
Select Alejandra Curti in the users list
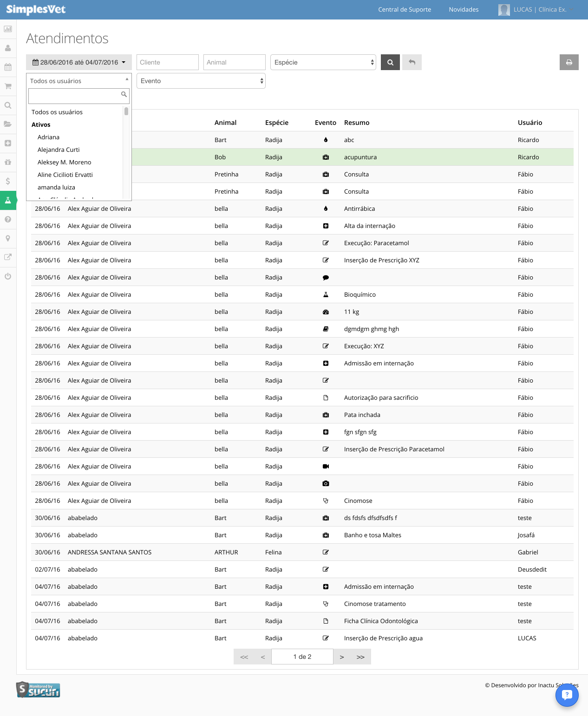(59, 150)
